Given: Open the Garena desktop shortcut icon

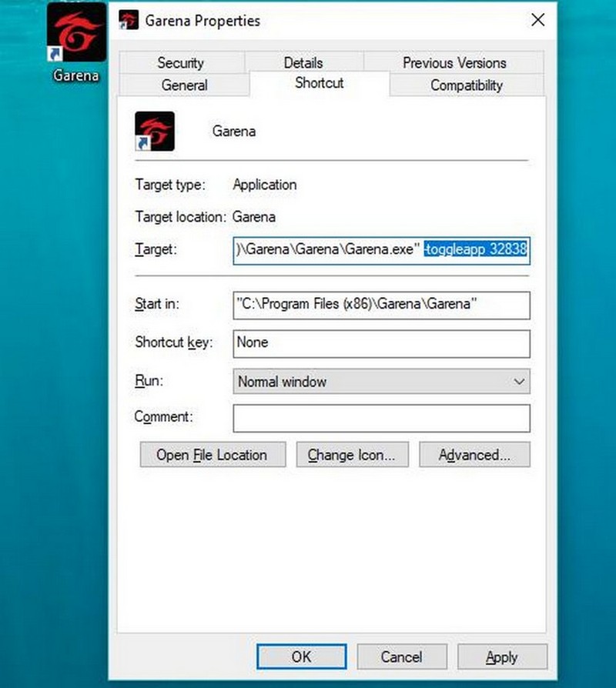Looking at the screenshot, I should [x=76, y=32].
